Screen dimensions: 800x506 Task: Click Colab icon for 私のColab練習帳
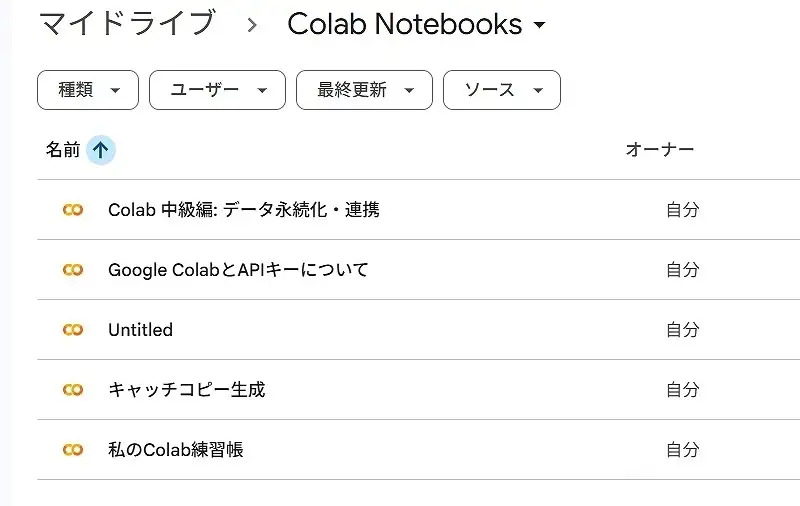coord(73,450)
